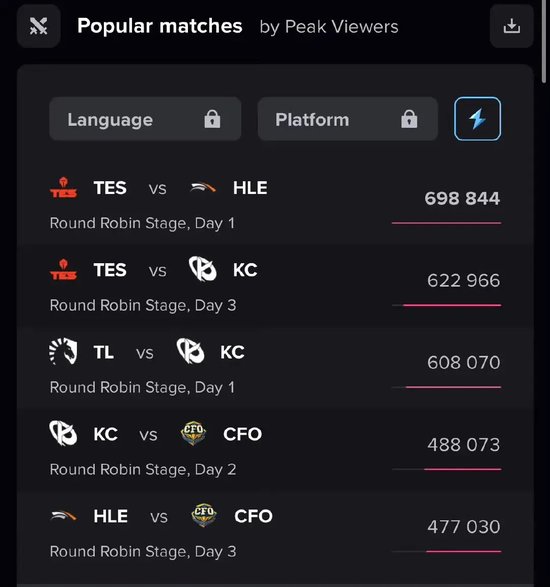Open the TES vs HLE Day 1 match
This screenshot has height=587, width=550.
coord(275,204)
